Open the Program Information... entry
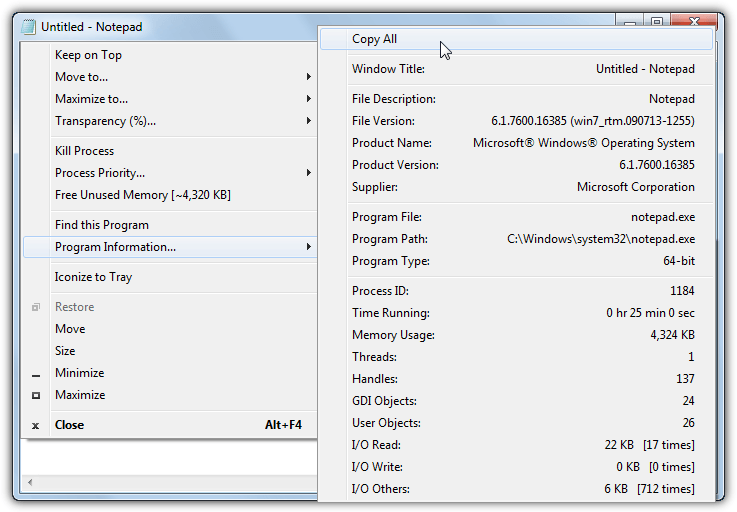The width and height of the screenshot is (737, 512). pos(115,247)
